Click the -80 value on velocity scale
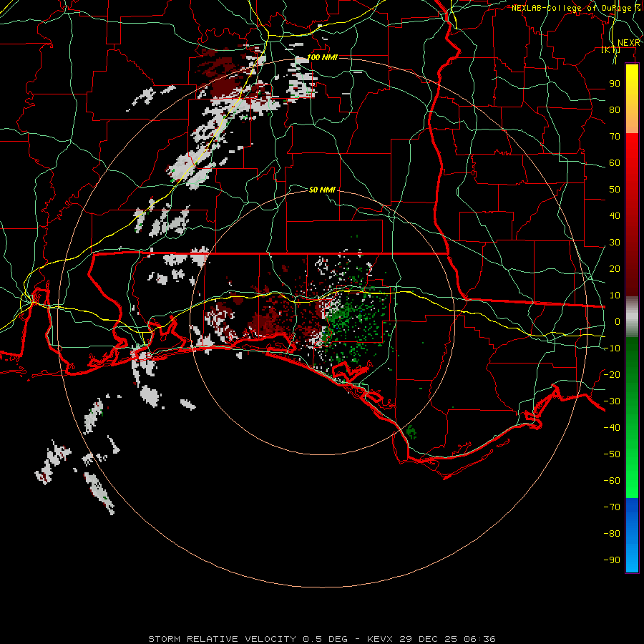644x644 pixels. (612, 534)
